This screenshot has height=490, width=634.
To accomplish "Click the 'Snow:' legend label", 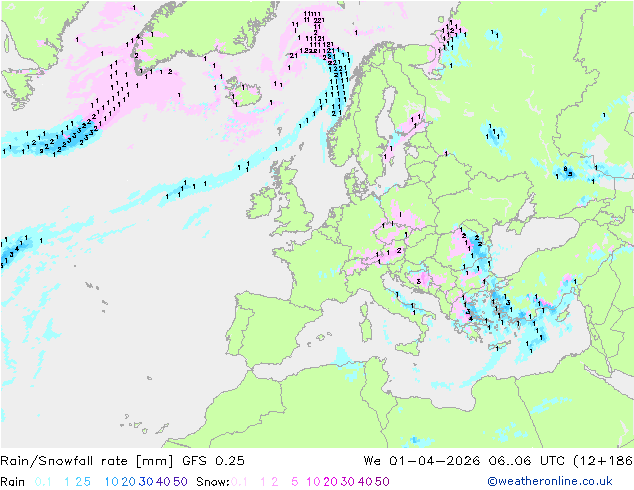I will click(x=213, y=482).
